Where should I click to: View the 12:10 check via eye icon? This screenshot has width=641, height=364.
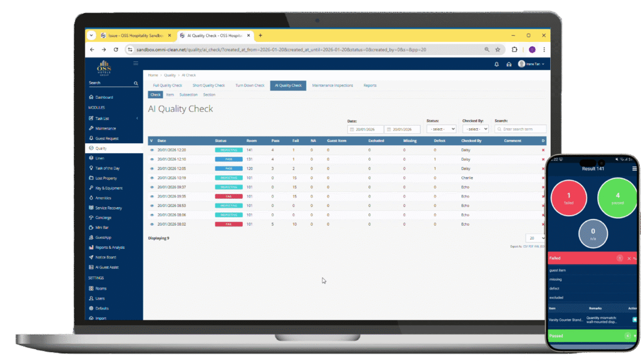(x=151, y=159)
